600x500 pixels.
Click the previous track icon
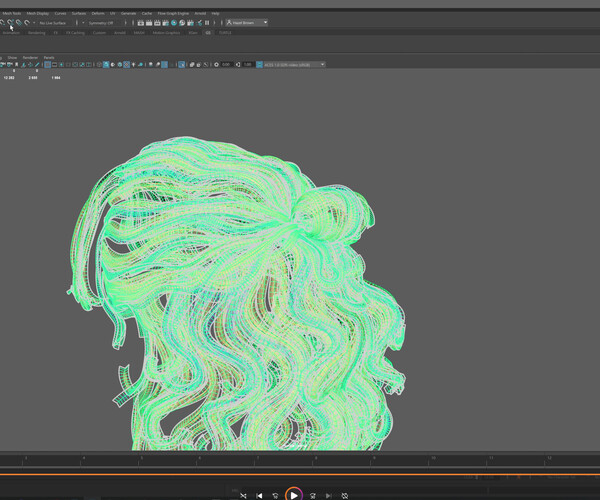tap(260, 494)
